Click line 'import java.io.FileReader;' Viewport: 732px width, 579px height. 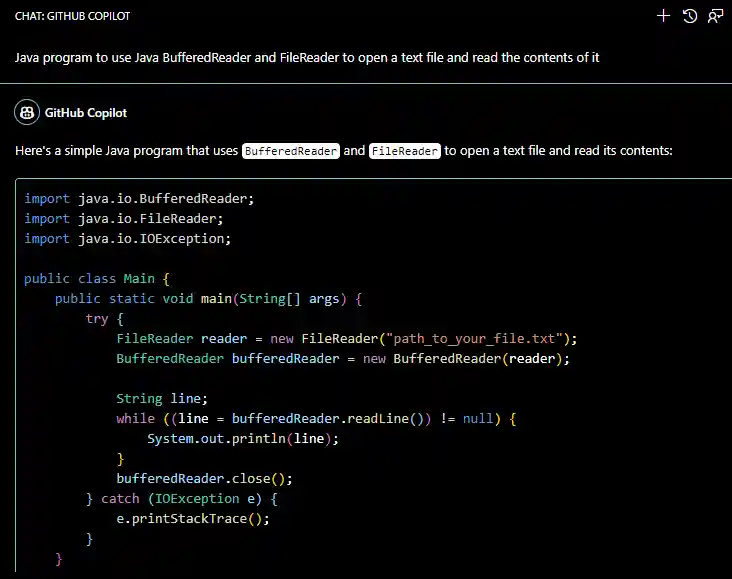coord(124,219)
